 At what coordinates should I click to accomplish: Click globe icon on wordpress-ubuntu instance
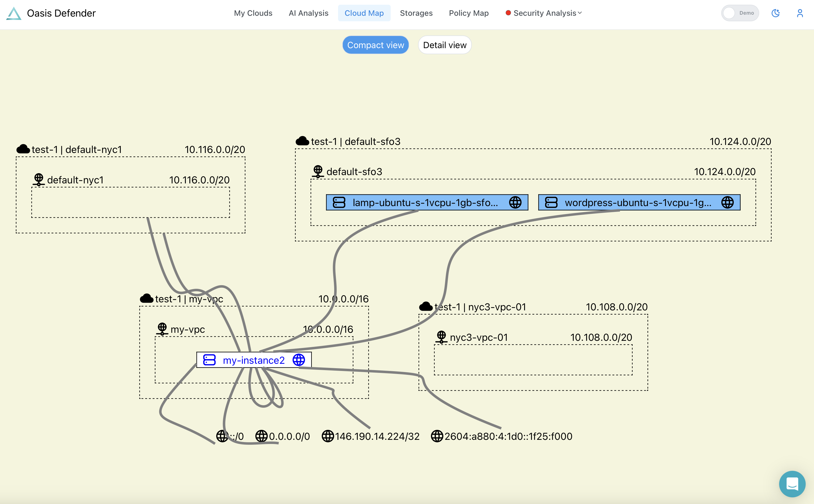tap(727, 202)
